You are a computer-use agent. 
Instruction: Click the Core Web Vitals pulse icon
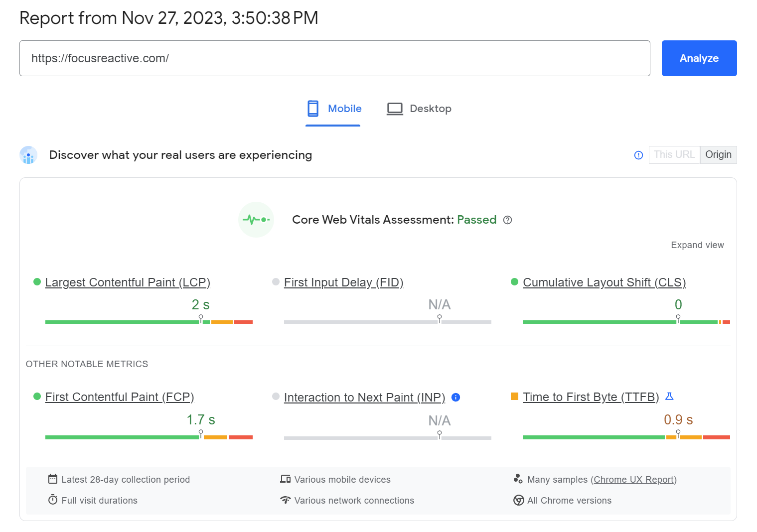[x=256, y=220]
